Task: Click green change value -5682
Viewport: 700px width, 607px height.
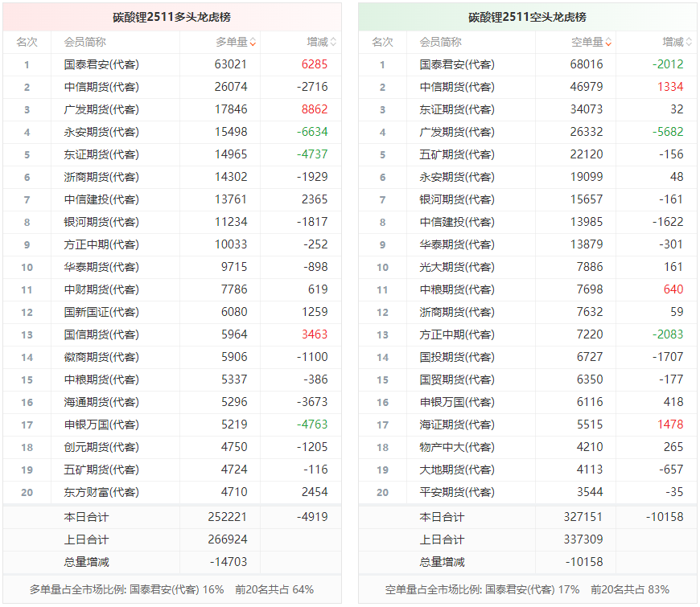Action: click(668, 132)
